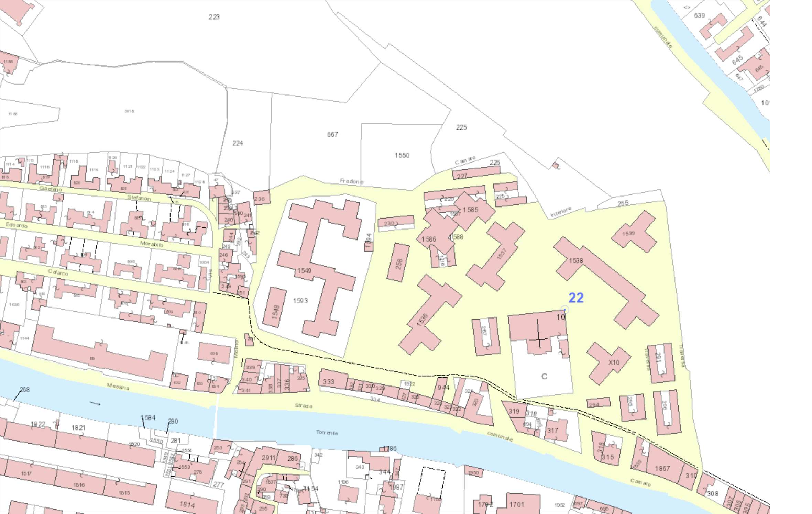Click the rectangular building 258

(x=398, y=263)
